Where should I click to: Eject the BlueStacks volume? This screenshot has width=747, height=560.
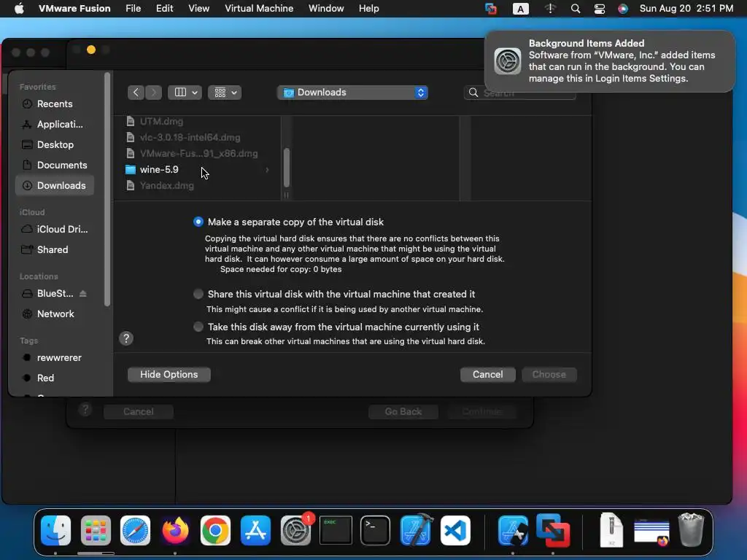point(83,293)
